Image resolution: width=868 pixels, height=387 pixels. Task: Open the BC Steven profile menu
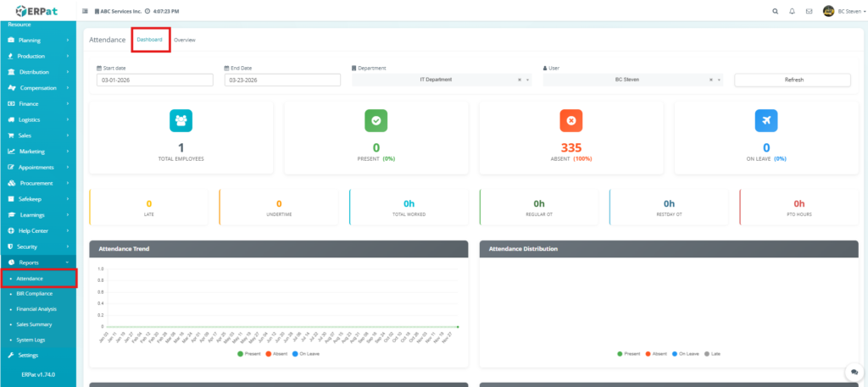[x=843, y=11]
